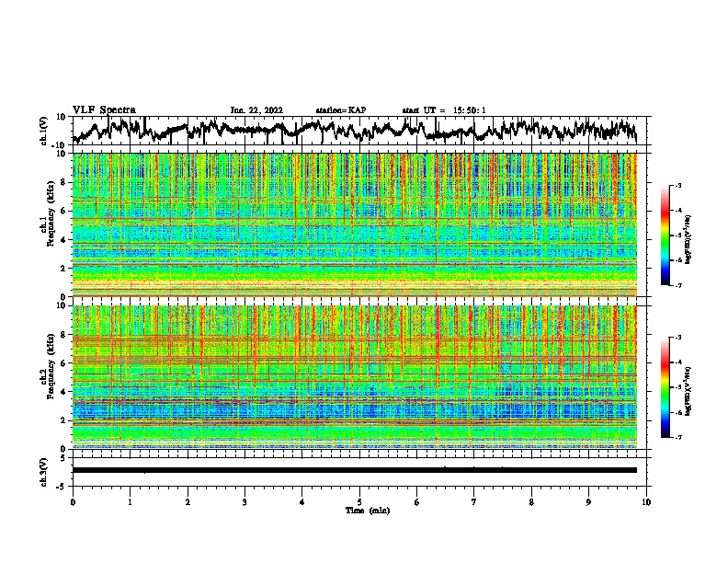Click the black ch.3 signal band
Image resolution: width=728 pixels, height=563 pixels.
[x=355, y=470]
